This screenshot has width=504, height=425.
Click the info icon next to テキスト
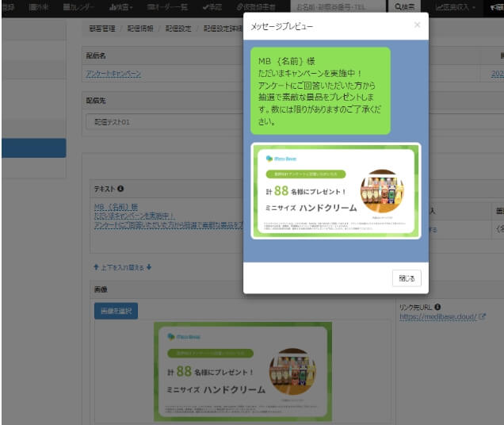pos(120,189)
